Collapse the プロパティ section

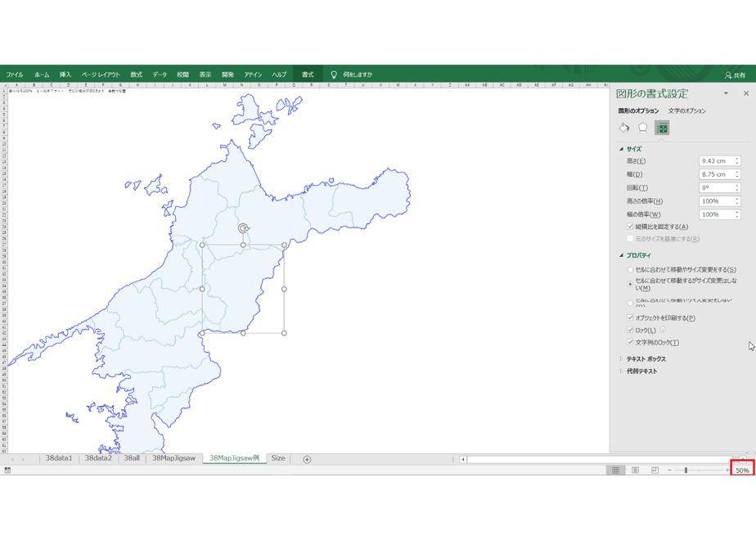(622, 255)
